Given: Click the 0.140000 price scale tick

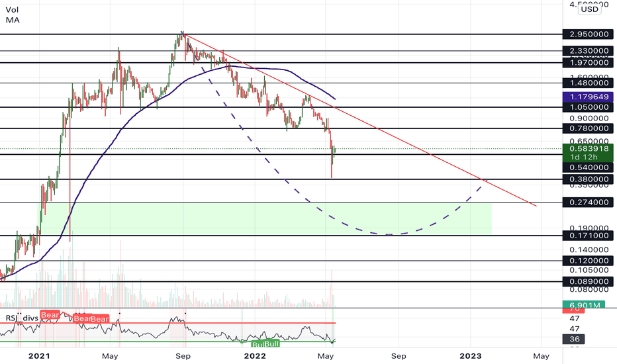Looking at the screenshot, I should point(589,250).
